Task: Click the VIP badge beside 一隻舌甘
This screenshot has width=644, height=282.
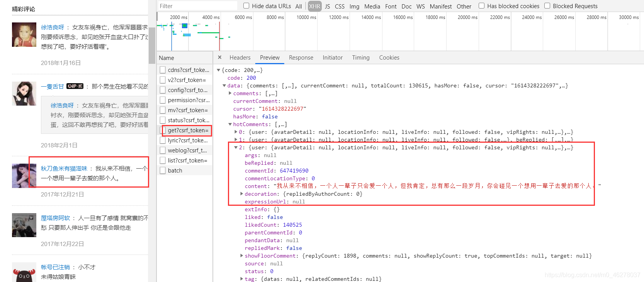Action: point(75,86)
